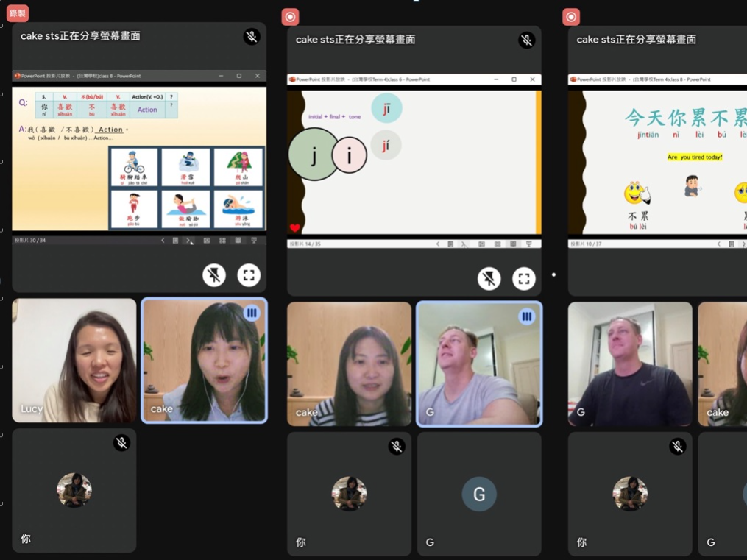Unpin the shared screen showing the 喜歡 Action slide
This screenshot has height=560, width=747.
pyautogui.click(x=214, y=275)
